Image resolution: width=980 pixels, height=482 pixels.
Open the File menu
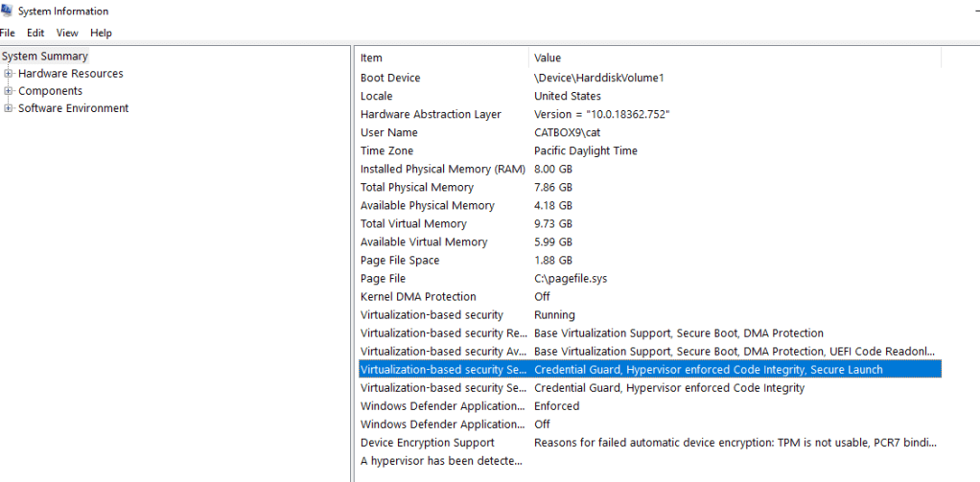(x=8, y=33)
